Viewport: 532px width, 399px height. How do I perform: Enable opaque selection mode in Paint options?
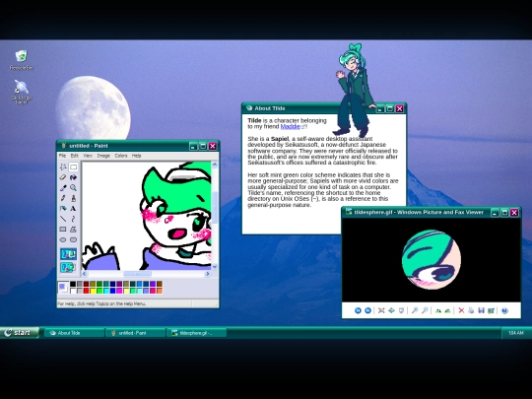(68, 254)
